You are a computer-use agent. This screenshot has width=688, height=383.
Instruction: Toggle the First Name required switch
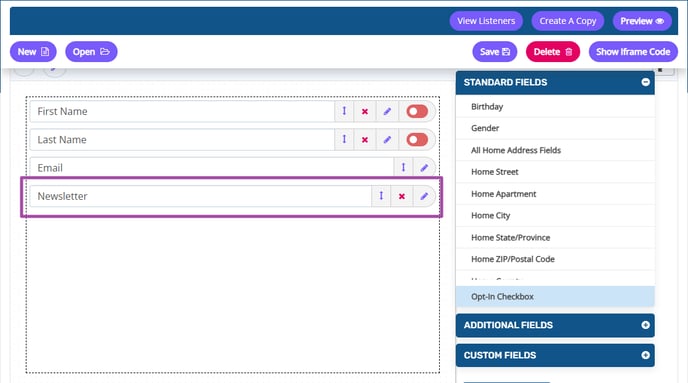tap(417, 111)
